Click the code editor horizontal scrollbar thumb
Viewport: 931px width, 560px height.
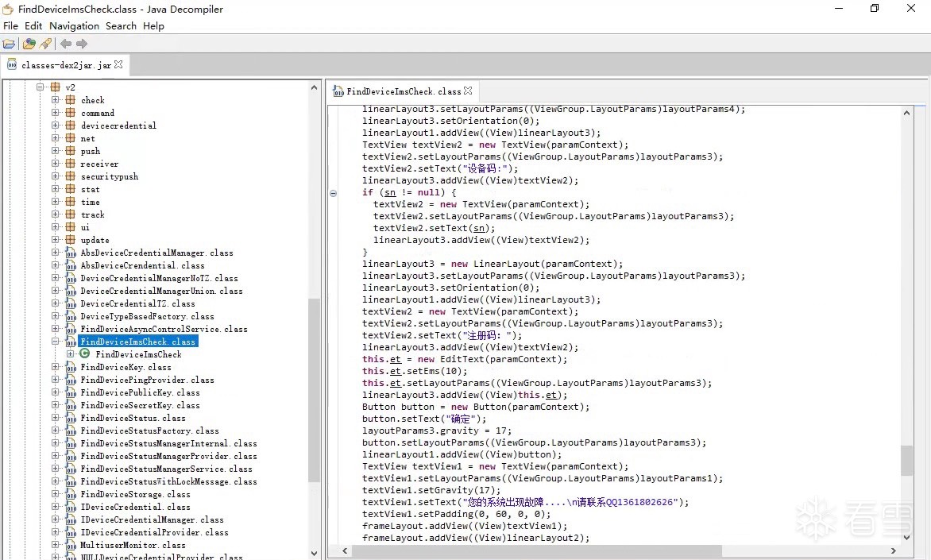click(537, 550)
